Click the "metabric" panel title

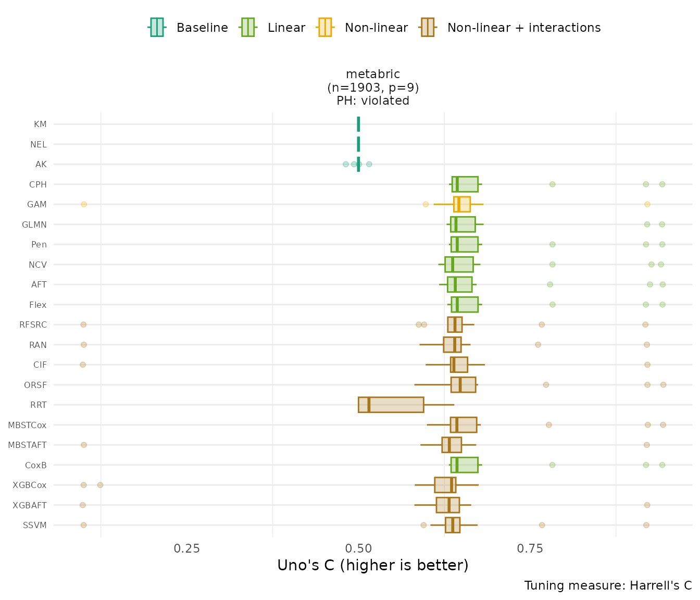coord(373,74)
